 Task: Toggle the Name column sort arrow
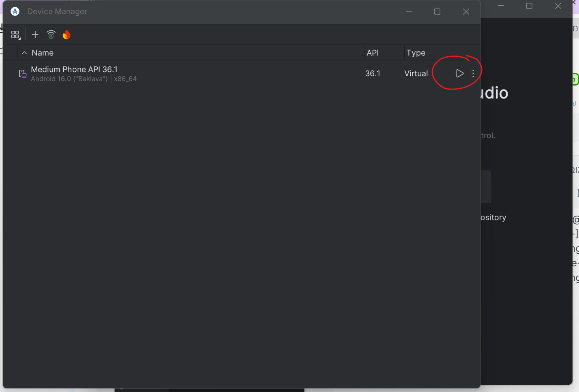(24, 53)
